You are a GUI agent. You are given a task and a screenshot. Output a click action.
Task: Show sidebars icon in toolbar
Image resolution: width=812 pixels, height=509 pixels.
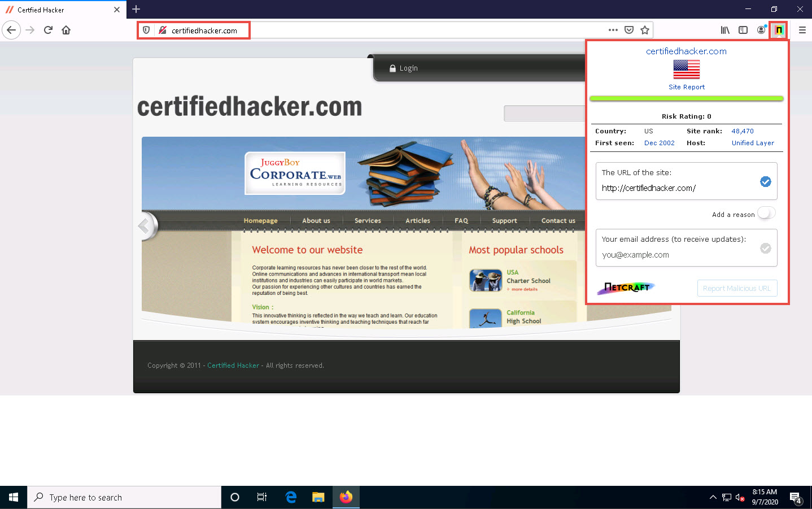pos(743,30)
